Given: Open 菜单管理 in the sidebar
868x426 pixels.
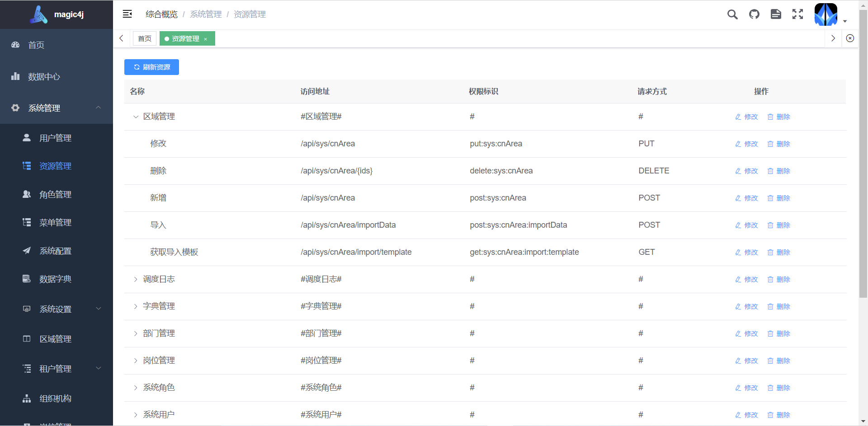Looking at the screenshot, I should coord(57,222).
